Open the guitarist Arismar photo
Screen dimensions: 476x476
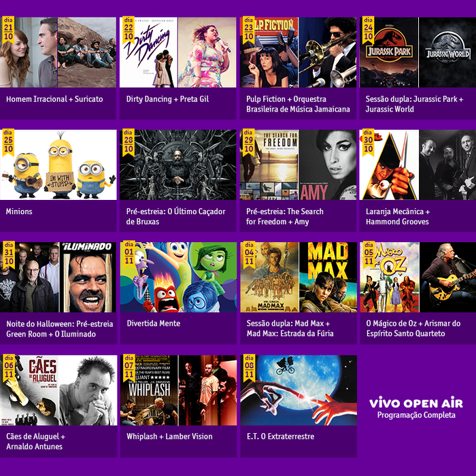click(x=448, y=277)
